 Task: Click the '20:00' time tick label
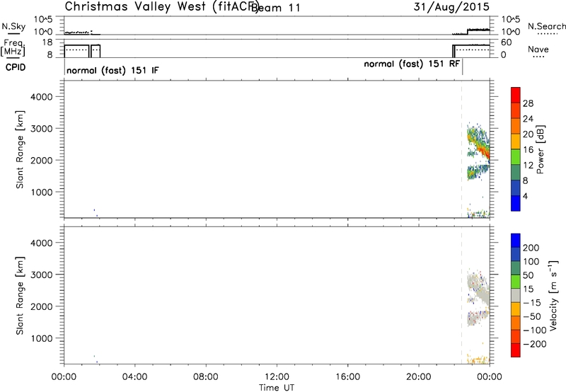click(419, 377)
